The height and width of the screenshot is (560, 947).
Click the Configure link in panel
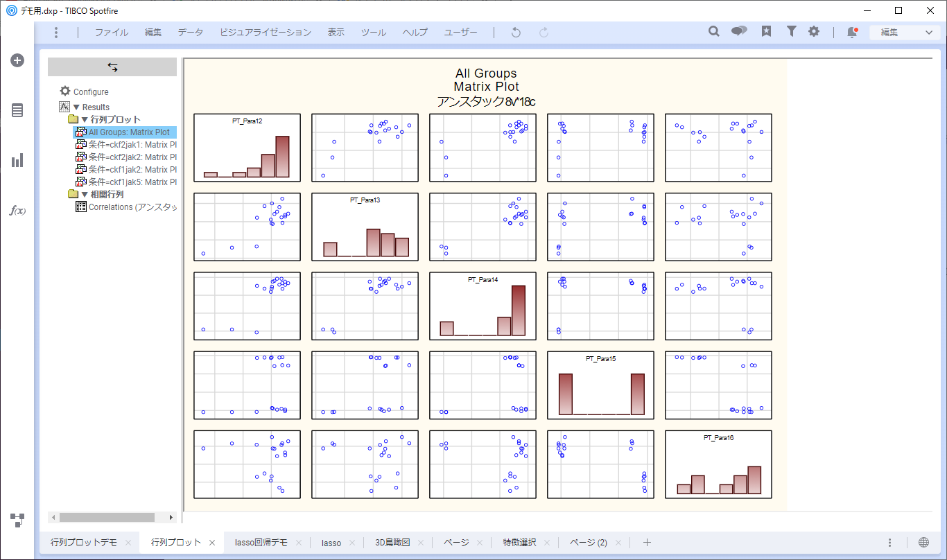91,92
